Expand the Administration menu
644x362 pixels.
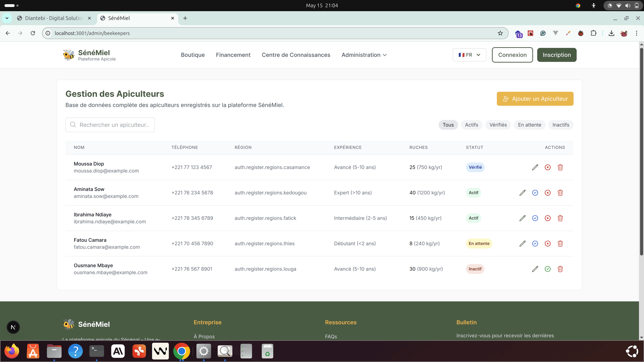tap(364, 55)
